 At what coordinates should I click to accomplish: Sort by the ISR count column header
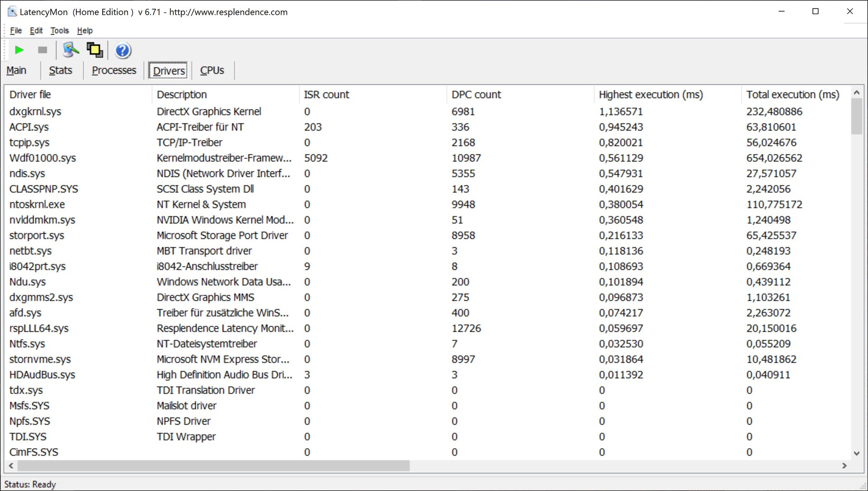[326, 94]
